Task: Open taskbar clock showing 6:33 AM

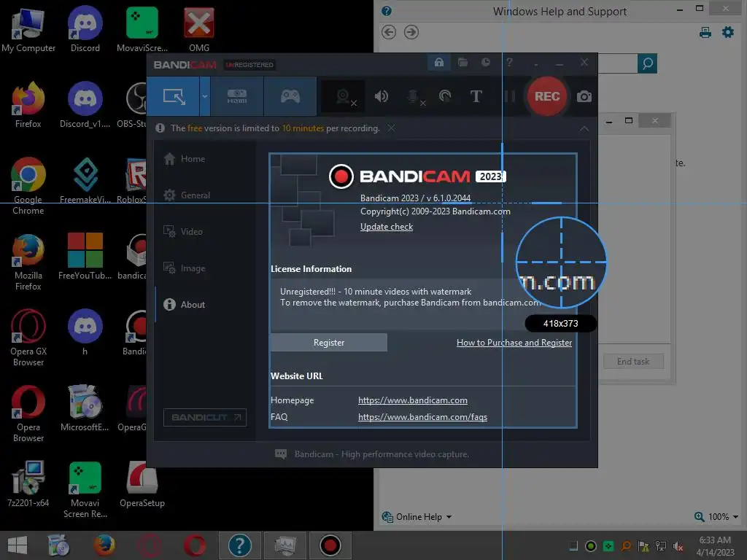Action: [x=715, y=546]
